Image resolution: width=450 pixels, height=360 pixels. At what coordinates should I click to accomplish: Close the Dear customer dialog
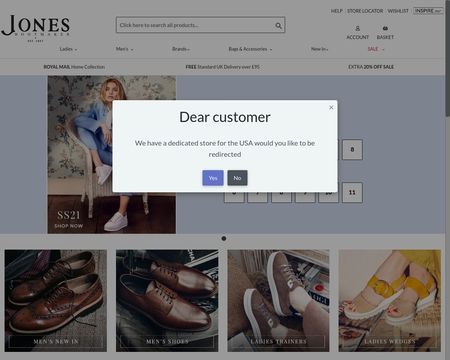331,107
